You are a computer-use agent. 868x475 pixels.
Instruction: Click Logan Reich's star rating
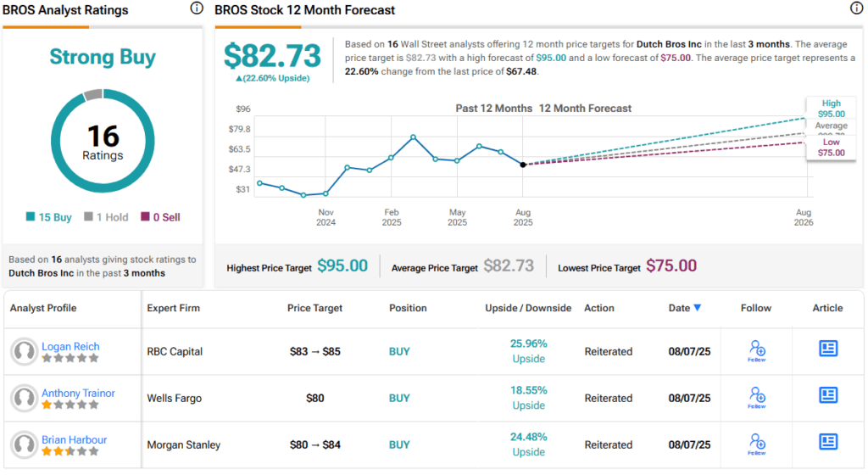coord(70,358)
